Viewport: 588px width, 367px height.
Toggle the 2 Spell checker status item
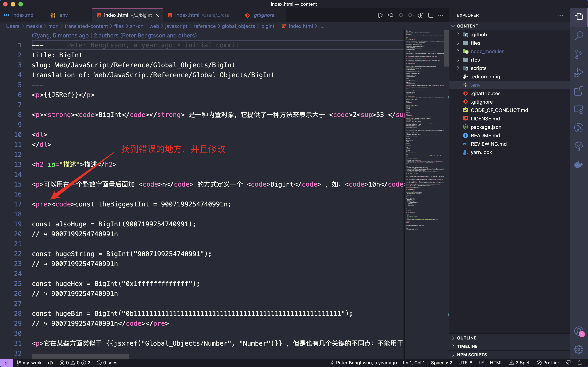coord(520,363)
